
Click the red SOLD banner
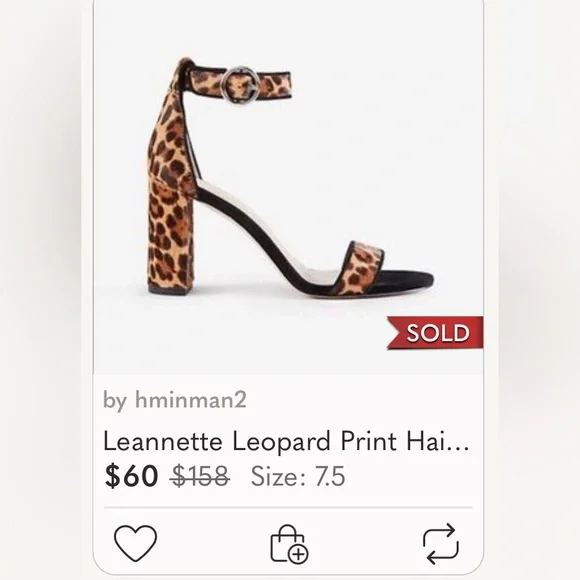(435, 333)
